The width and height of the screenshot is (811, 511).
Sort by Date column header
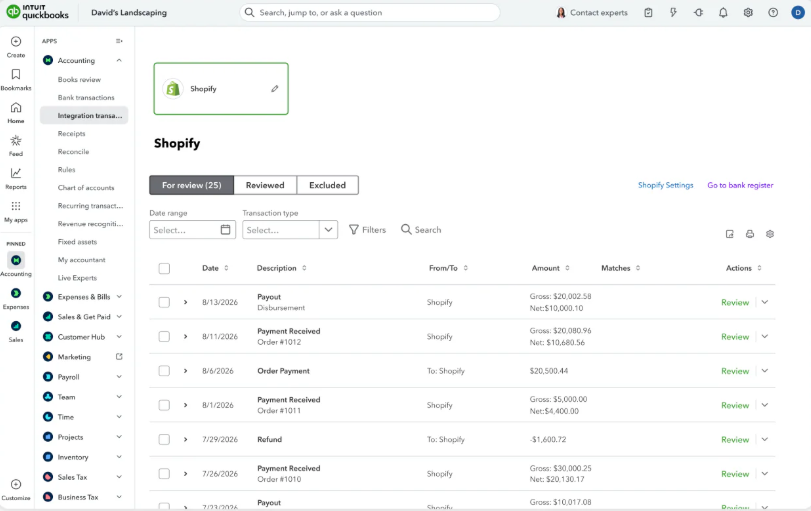click(x=215, y=268)
